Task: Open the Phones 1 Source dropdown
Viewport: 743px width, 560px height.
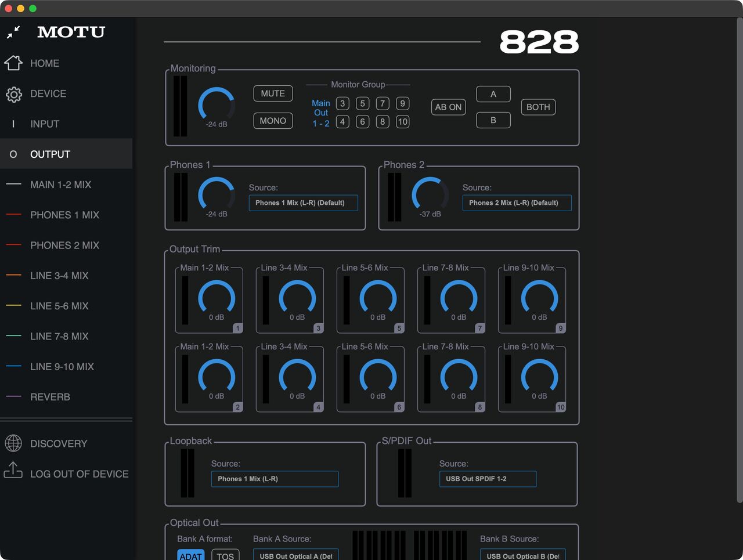Action: coord(303,203)
